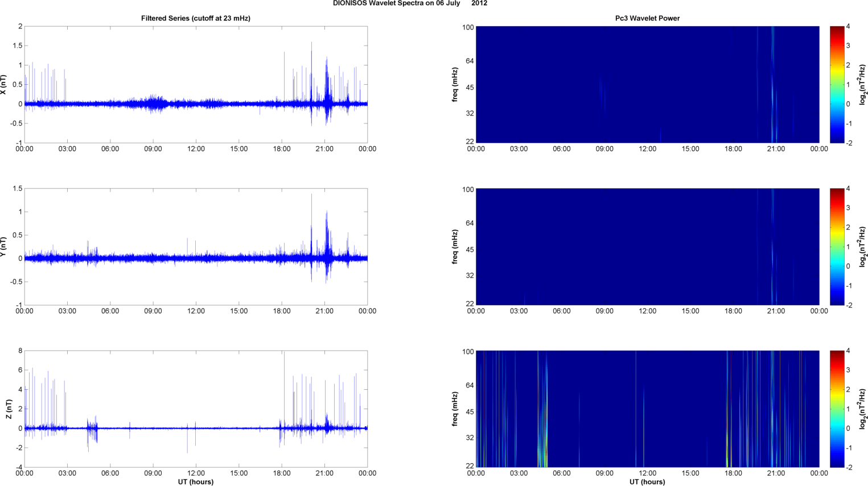Click the '21:00' tick under the X time series

[324, 149]
